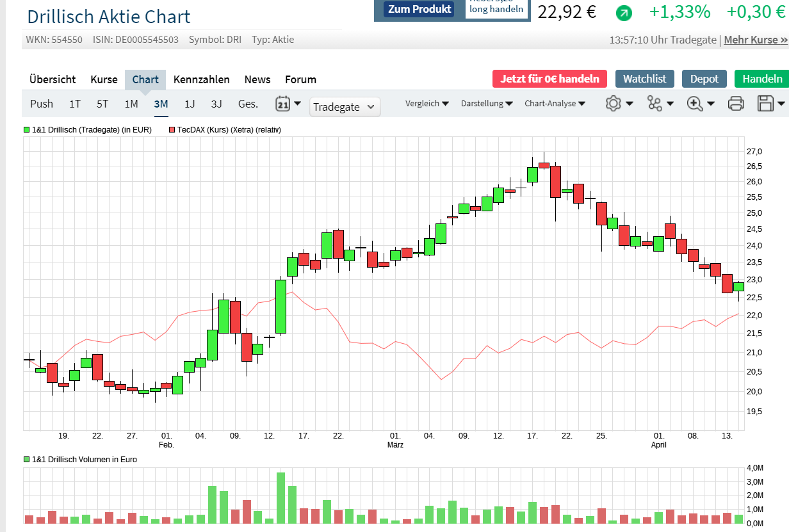Screen dimensions: 789x532
Task: Open the Mehr Kurse link
Action: [x=756, y=40]
